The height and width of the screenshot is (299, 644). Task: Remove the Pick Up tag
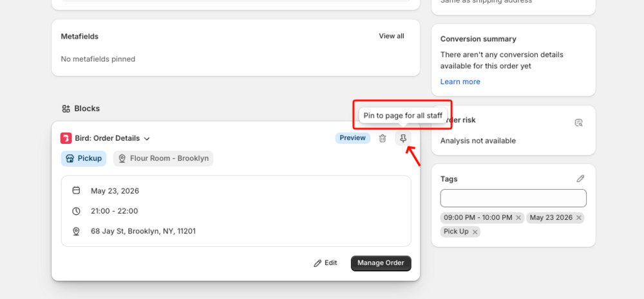475,231
